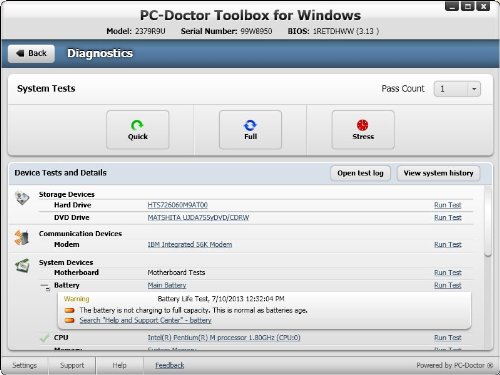Run Test for the DVD Drive
Image resolution: width=500 pixels, height=375 pixels.
pyautogui.click(x=448, y=218)
